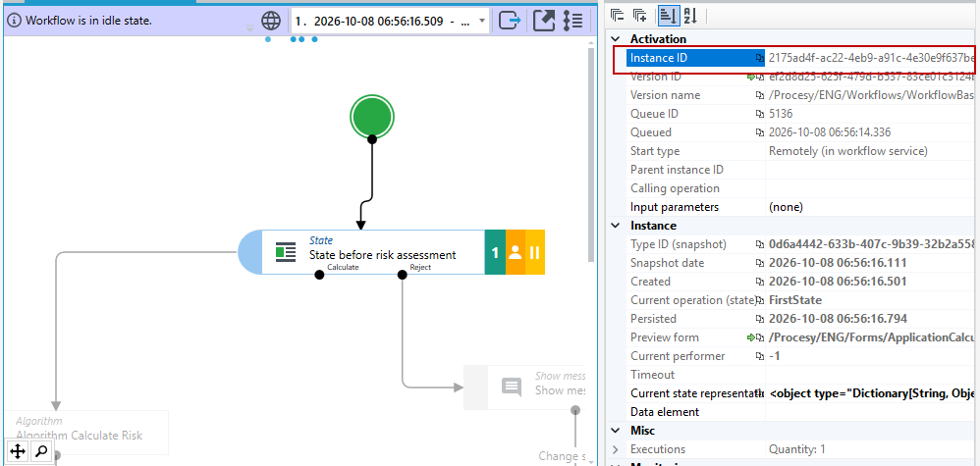Click the execution history list icon

tap(572, 21)
